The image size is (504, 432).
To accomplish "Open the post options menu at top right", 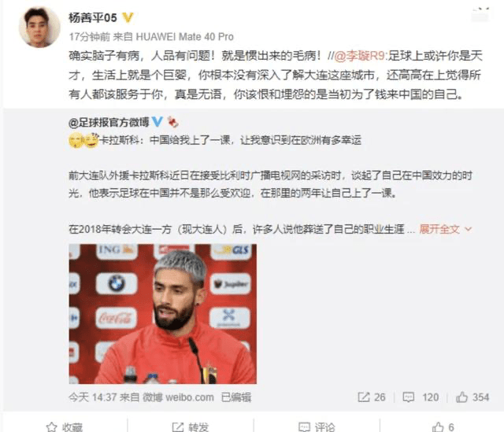I will point(480,14).
